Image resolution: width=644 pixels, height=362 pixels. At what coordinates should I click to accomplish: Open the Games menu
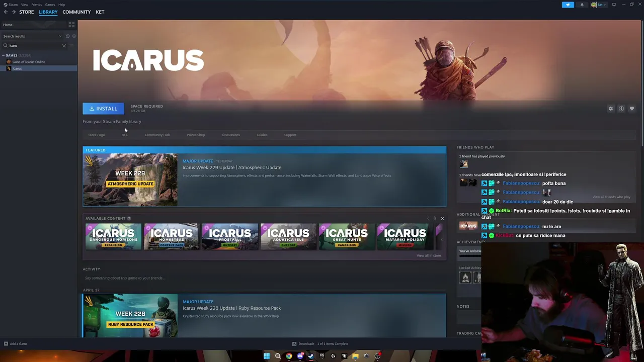tap(50, 5)
